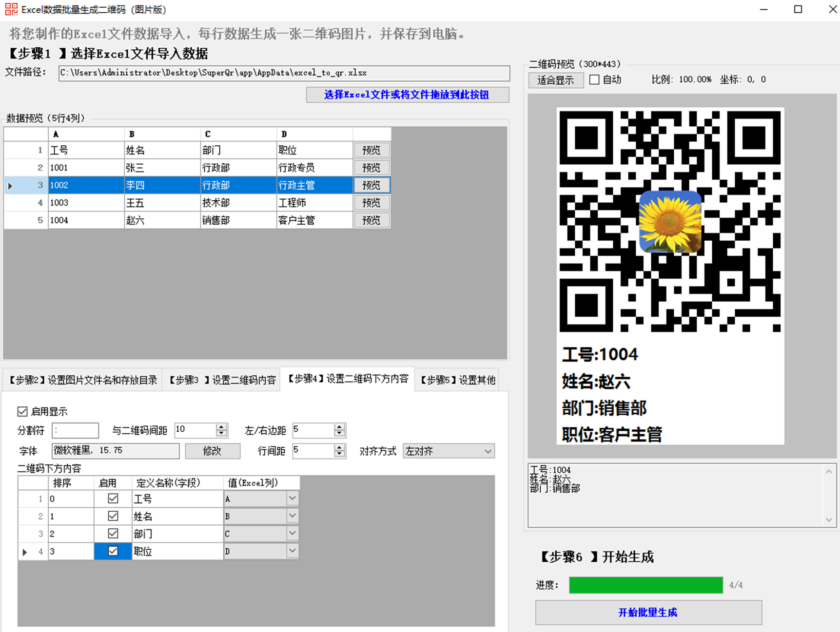Screen dimensions: 840x632
Task: Click the green progress bar
Action: 646,585
